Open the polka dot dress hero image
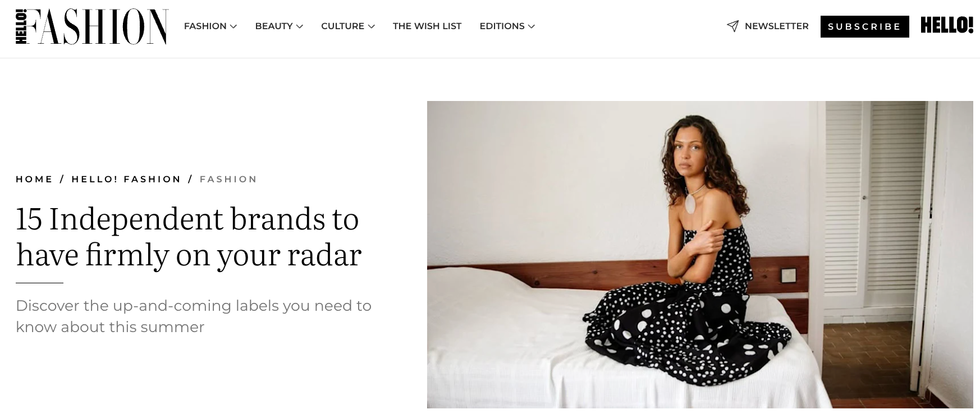Image resolution: width=980 pixels, height=414 pixels. point(700,255)
